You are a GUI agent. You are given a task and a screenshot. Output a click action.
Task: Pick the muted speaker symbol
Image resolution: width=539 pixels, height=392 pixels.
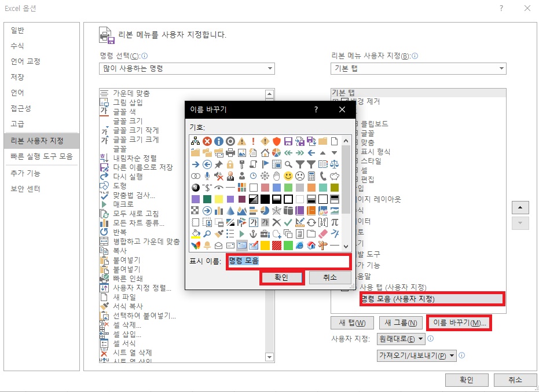pyautogui.click(x=219, y=176)
